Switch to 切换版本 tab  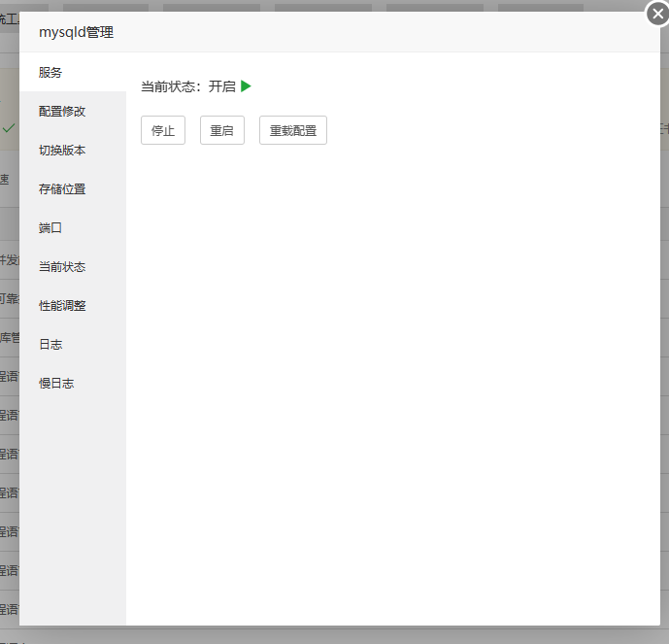(x=73, y=150)
